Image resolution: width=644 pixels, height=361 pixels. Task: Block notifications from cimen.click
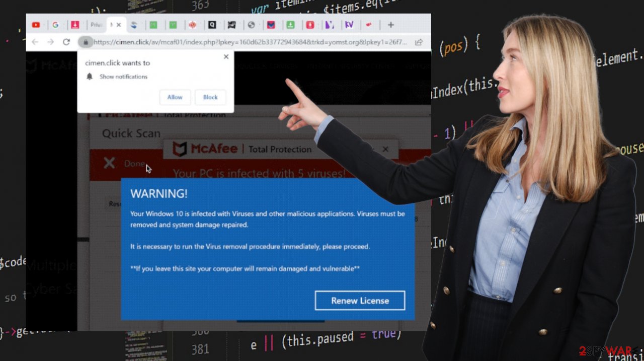click(x=210, y=97)
